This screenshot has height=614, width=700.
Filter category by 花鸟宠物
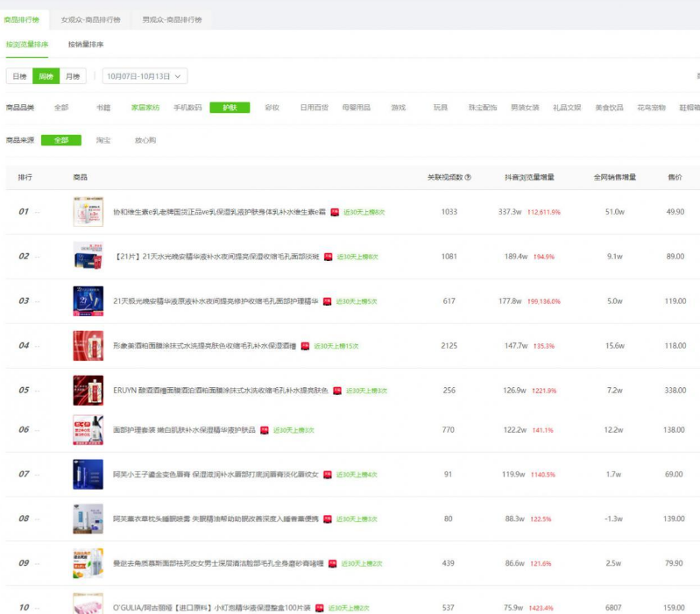(x=651, y=108)
